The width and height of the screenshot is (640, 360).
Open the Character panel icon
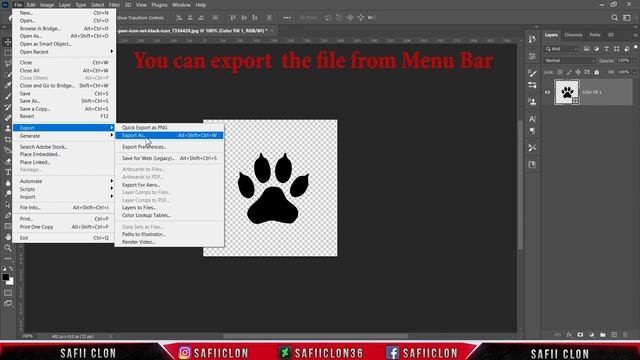(532, 119)
